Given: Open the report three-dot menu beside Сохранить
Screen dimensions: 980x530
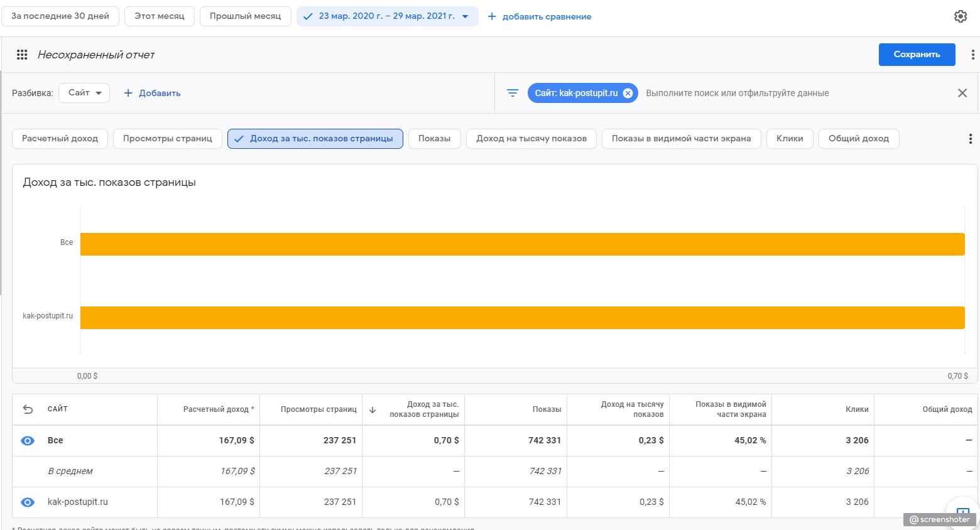Looking at the screenshot, I should pos(972,55).
